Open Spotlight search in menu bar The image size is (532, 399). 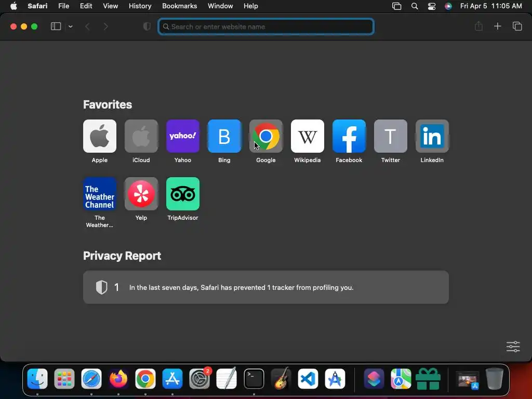tap(414, 6)
